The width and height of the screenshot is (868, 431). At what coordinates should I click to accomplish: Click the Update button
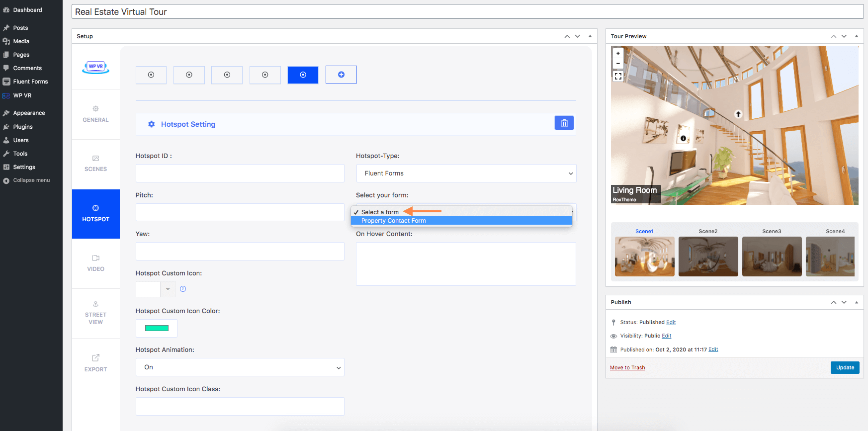click(845, 367)
